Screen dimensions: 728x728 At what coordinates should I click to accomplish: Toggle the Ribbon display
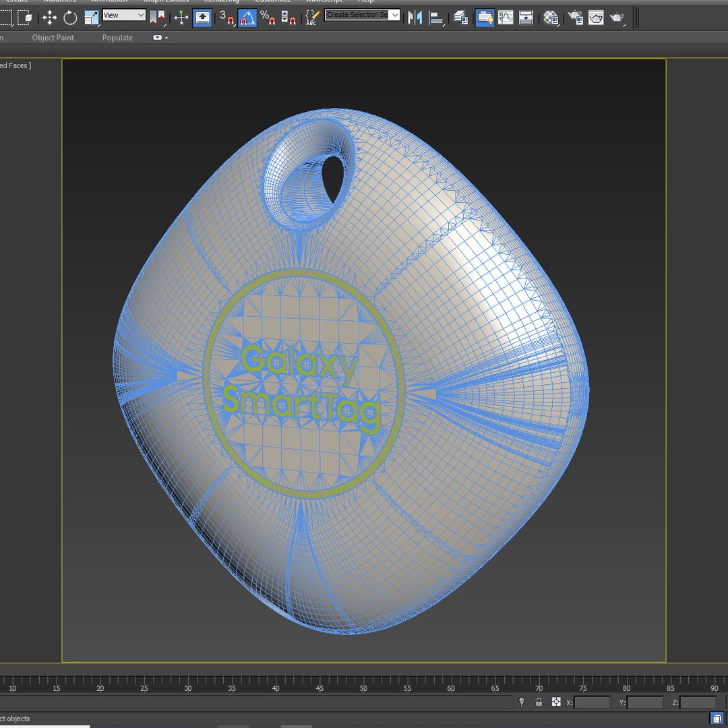tap(485, 18)
